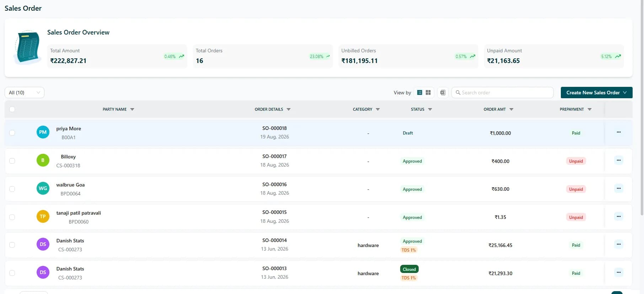Click the Party Name filter icon

(132, 109)
